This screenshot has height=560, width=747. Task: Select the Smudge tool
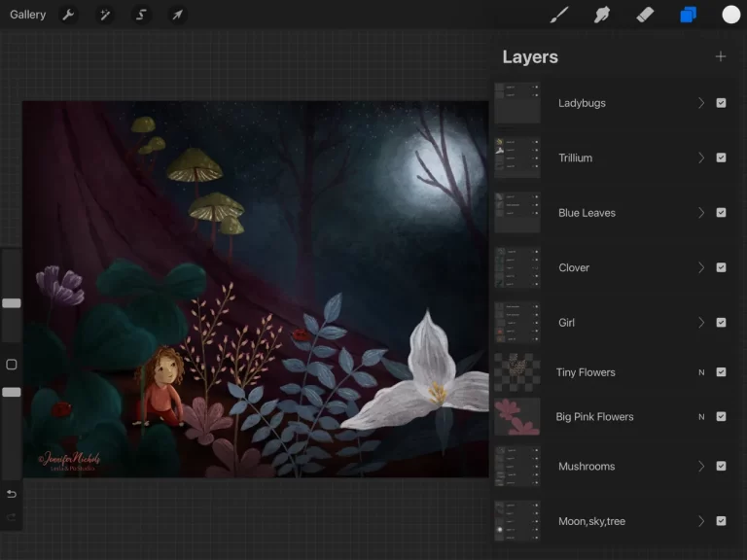point(602,15)
